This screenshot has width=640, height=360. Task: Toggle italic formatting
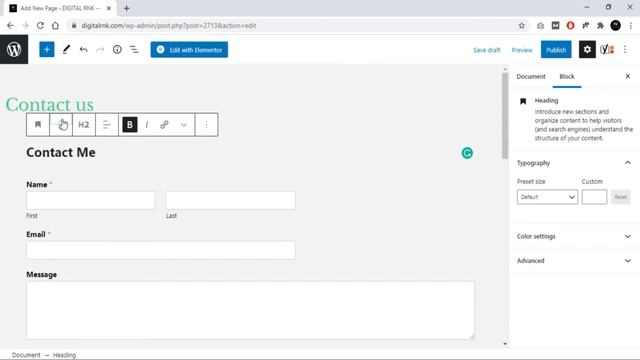pos(147,124)
